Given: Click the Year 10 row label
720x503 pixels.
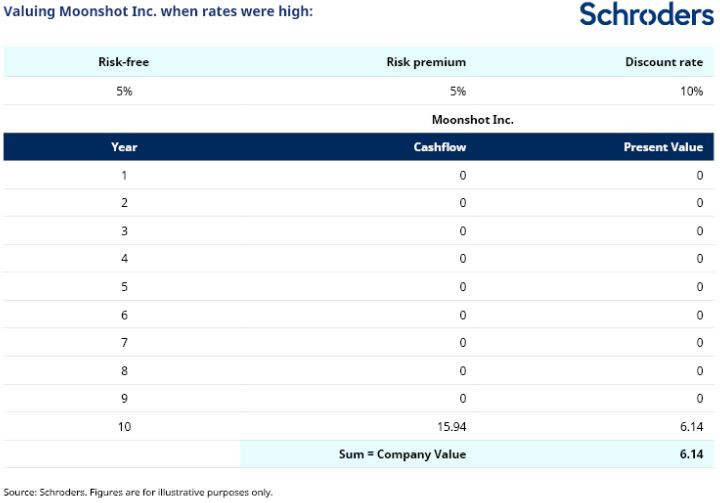Looking at the screenshot, I should tap(124, 426).
